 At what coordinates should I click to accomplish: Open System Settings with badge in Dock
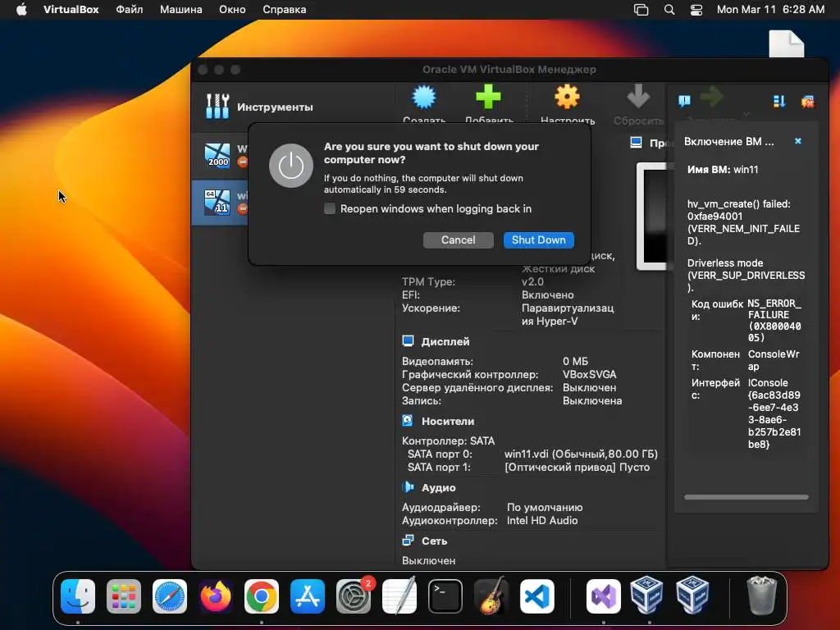[354, 596]
